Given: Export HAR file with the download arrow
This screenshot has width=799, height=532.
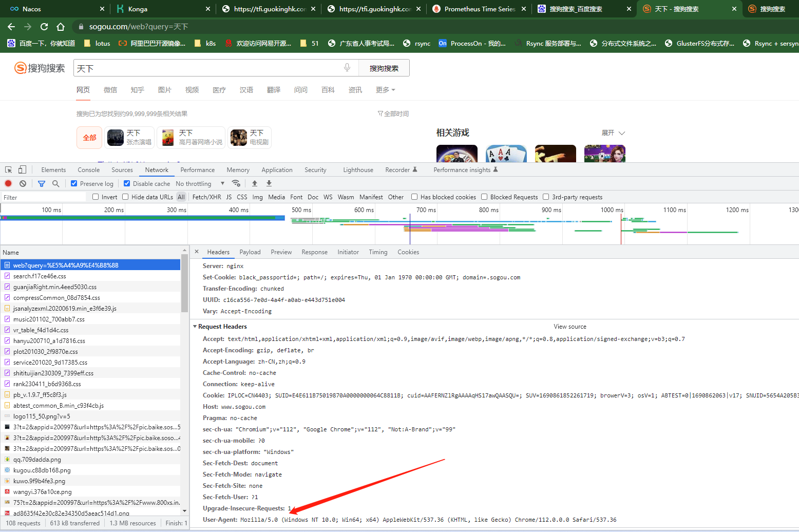Looking at the screenshot, I should [x=269, y=183].
